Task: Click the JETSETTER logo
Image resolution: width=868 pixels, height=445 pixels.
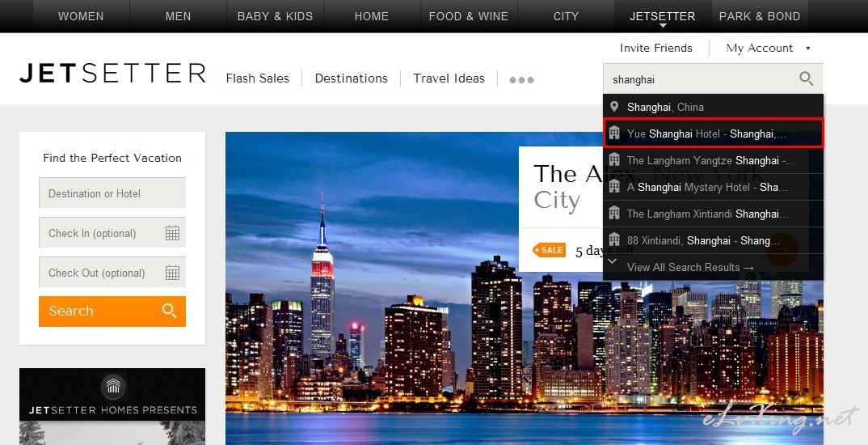Action: [112, 73]
